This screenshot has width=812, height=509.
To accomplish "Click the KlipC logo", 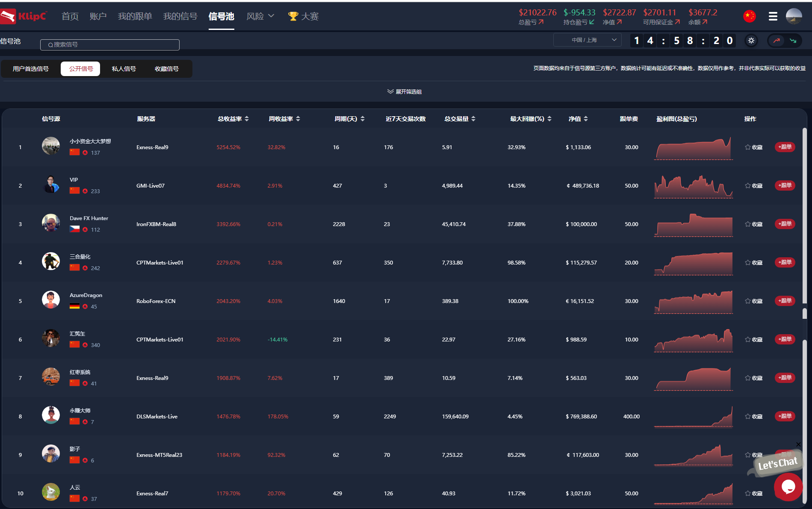I will 24,16.
